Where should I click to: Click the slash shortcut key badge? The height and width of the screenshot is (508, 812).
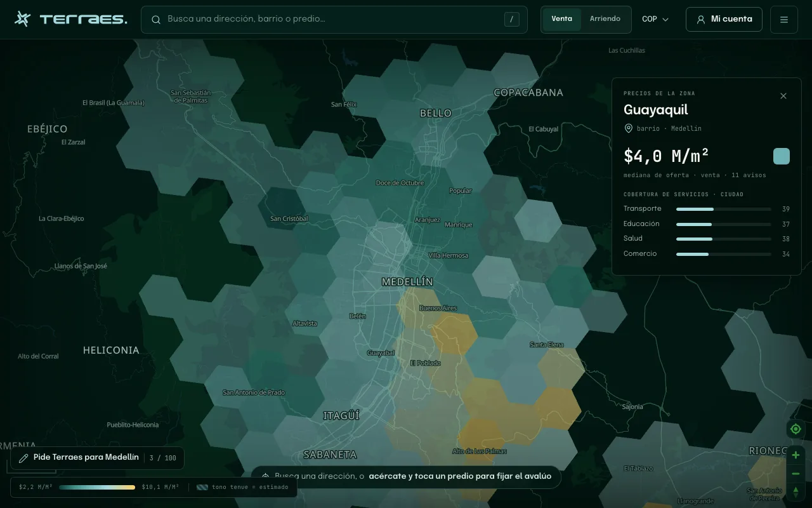click(x=512, y=20)
